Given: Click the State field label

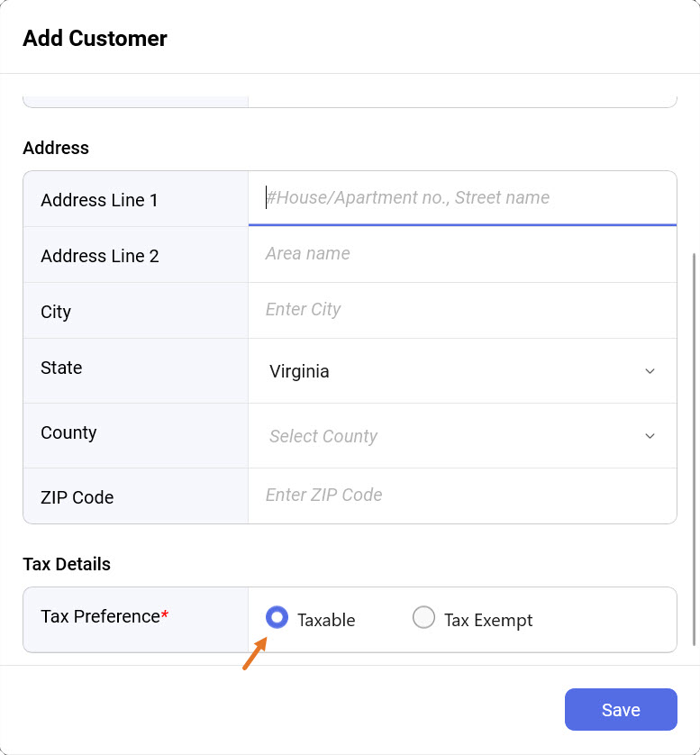Looking at the screenshot, I should 61,368.
